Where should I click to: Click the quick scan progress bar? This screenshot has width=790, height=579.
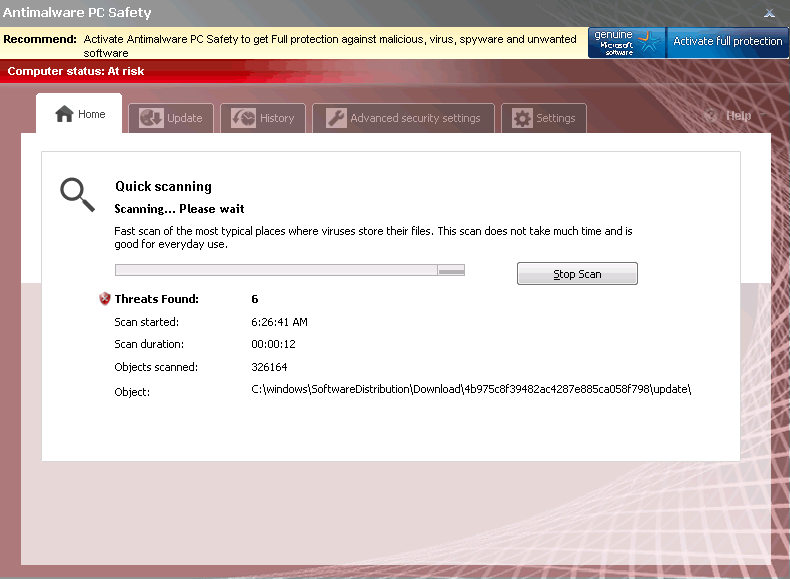tap(290, 270)
